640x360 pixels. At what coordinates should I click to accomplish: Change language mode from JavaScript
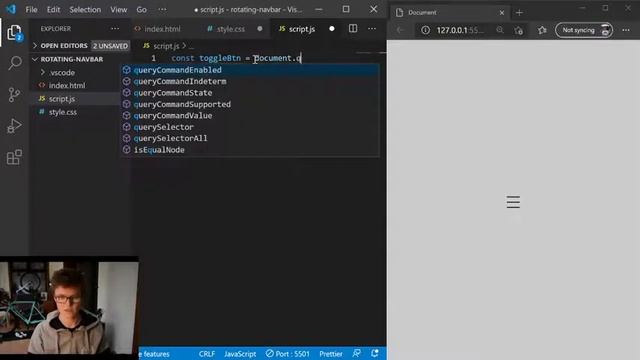click(240, 354)
